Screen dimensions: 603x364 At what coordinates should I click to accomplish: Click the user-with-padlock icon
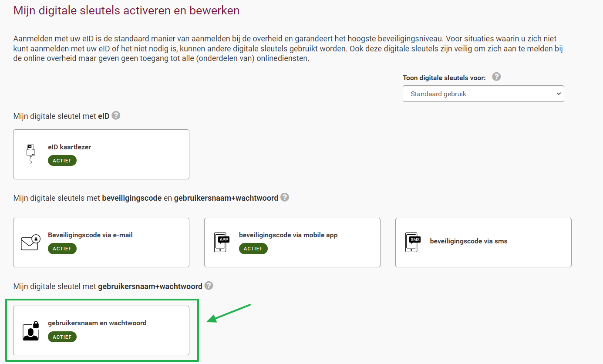point(30,331)
